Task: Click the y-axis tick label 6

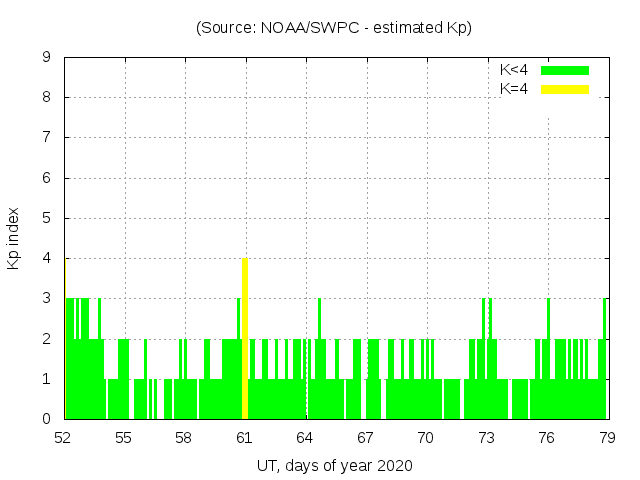Action: pyautogui.click(x=46, y=178)
